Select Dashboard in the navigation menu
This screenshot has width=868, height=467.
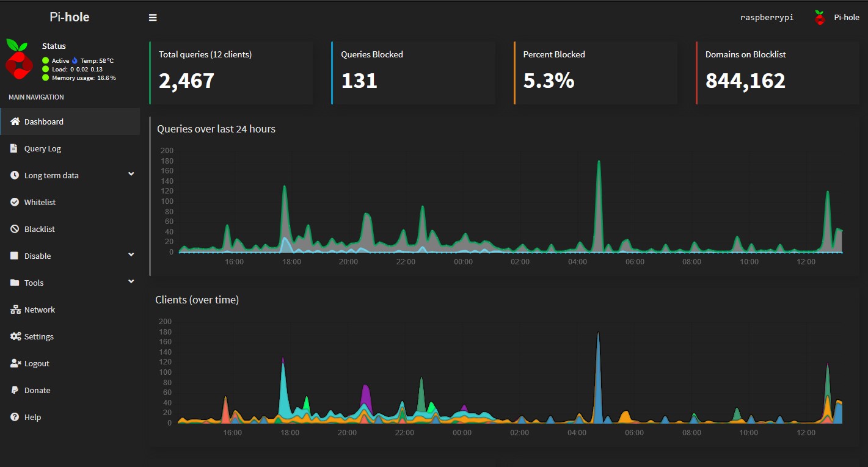pyautogui.click(x=43, y=121)
